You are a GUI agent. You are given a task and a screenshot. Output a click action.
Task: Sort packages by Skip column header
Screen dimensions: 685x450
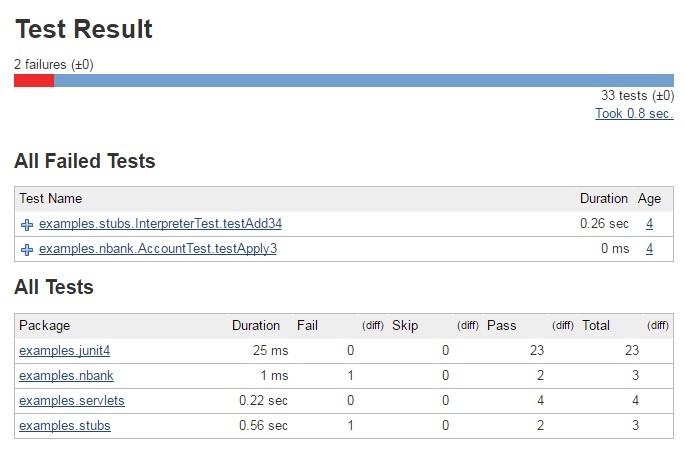(405, 325)
